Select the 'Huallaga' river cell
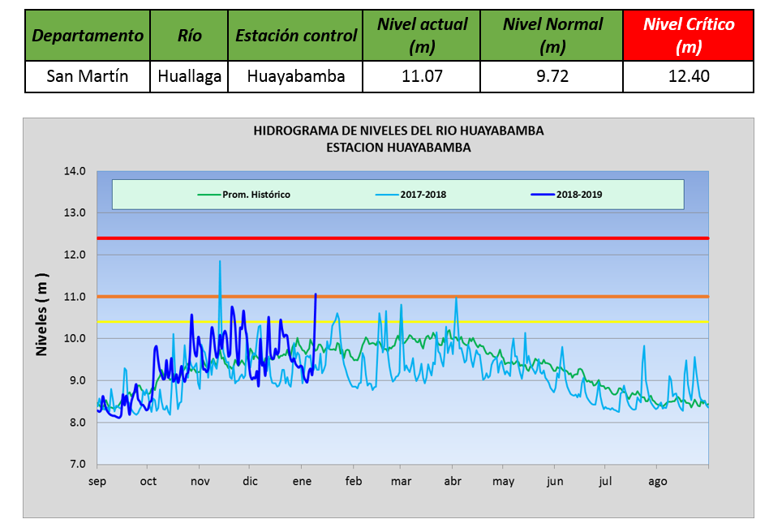 click(189, 77)
